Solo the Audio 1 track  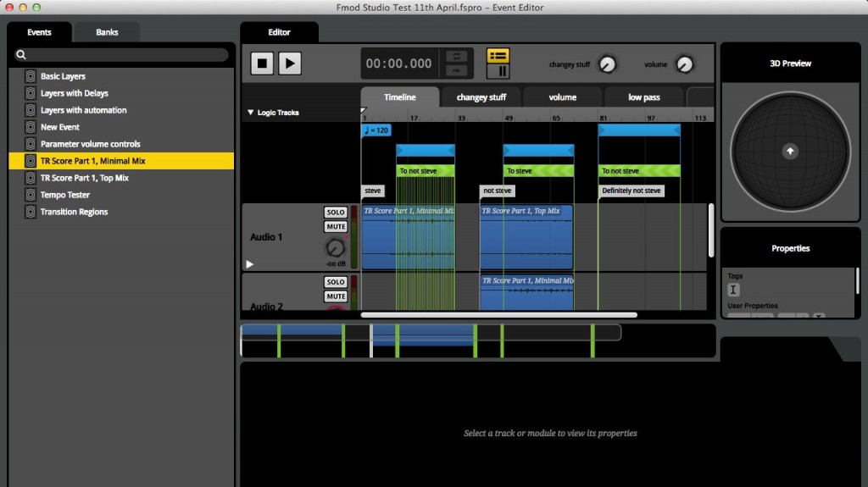click(x=336, y=212)
